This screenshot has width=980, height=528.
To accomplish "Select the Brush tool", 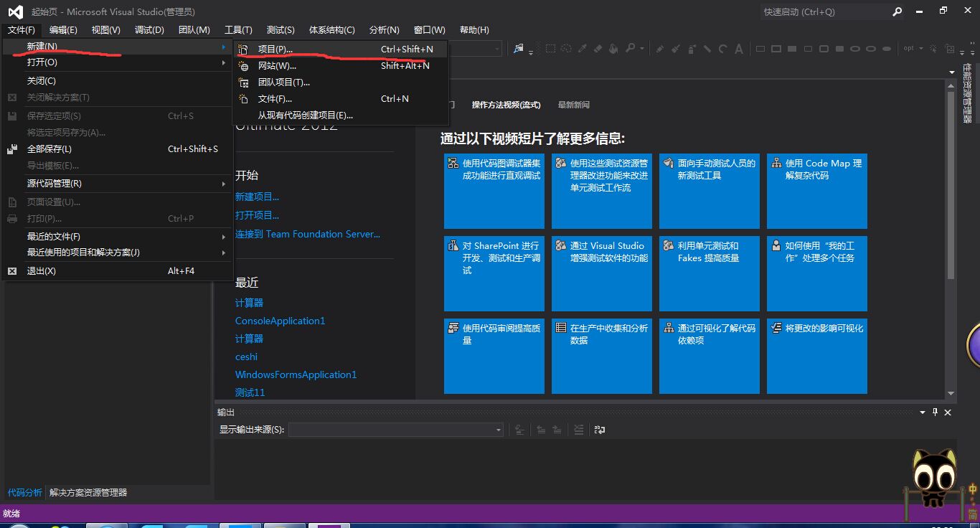I will tap(676, 49).
